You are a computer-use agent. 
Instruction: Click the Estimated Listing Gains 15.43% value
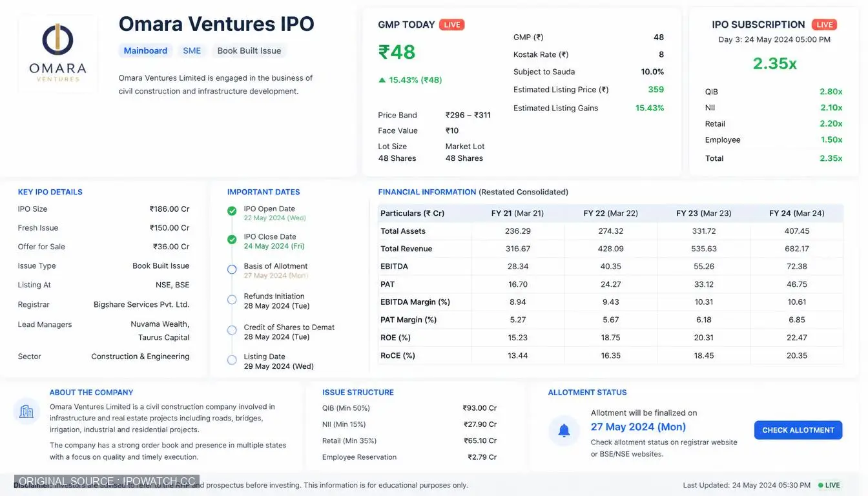(650, 108)
